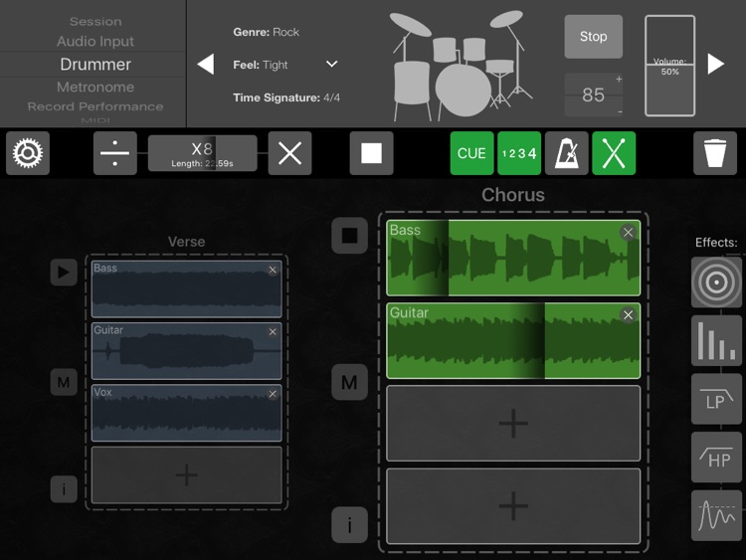Click the Chorus group title
The image size is (746, 560).
pyautogui.click(x=513, y=195)
